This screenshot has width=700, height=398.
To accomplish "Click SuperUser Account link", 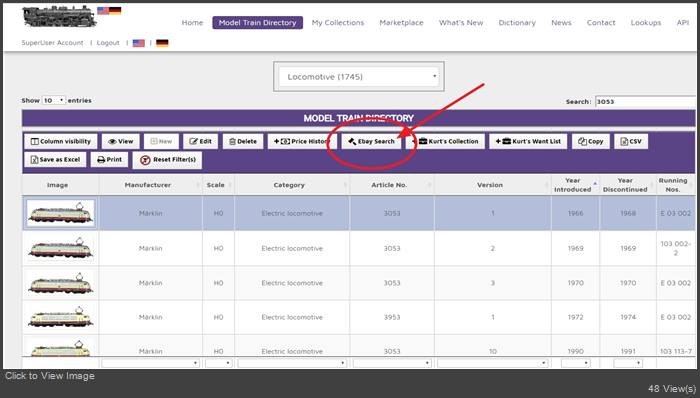I will tap(52, 43).
